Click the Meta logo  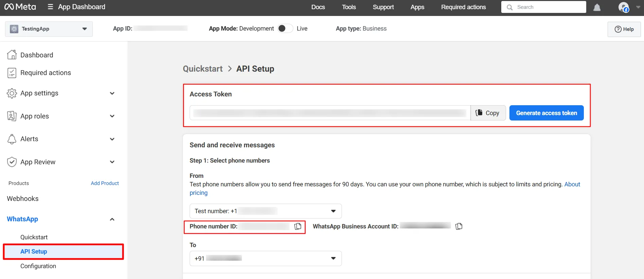click(20, 7)
